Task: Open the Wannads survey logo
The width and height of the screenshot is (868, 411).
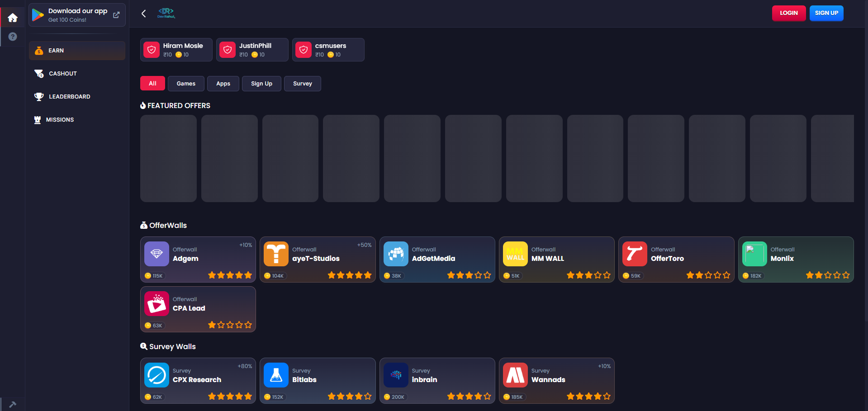Action: [515, 375]
